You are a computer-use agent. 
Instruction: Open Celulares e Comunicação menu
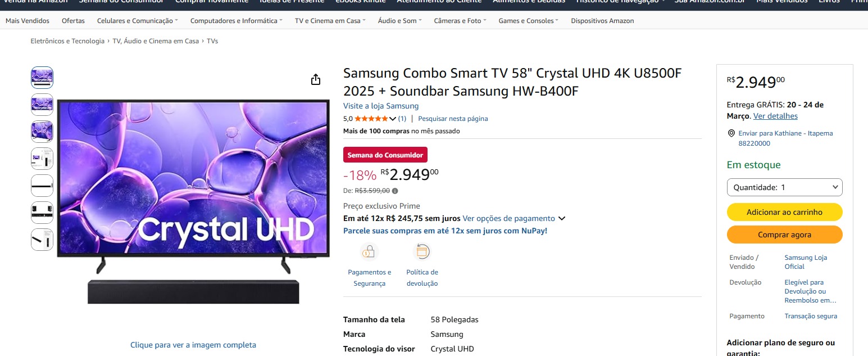pos(138,21)
